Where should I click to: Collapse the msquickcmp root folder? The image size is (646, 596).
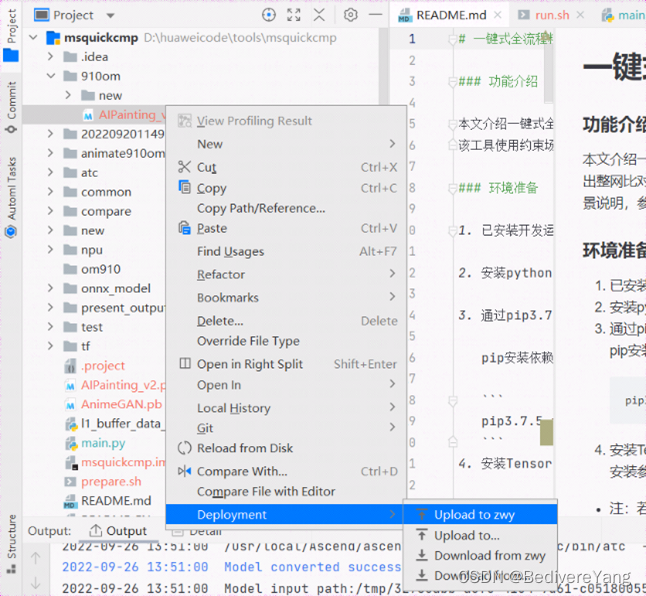pyautogui.click(x=34, y=37)
